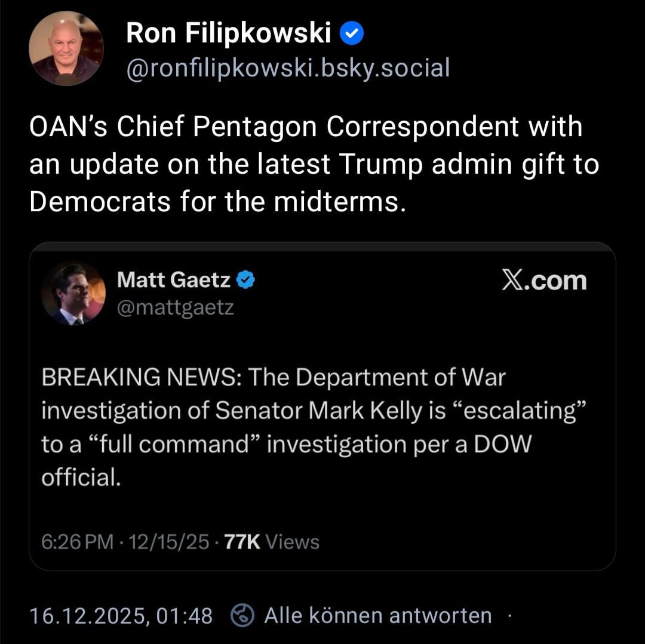
Task: Click the Ron Filipkowski display name
Action: (228, 35)
